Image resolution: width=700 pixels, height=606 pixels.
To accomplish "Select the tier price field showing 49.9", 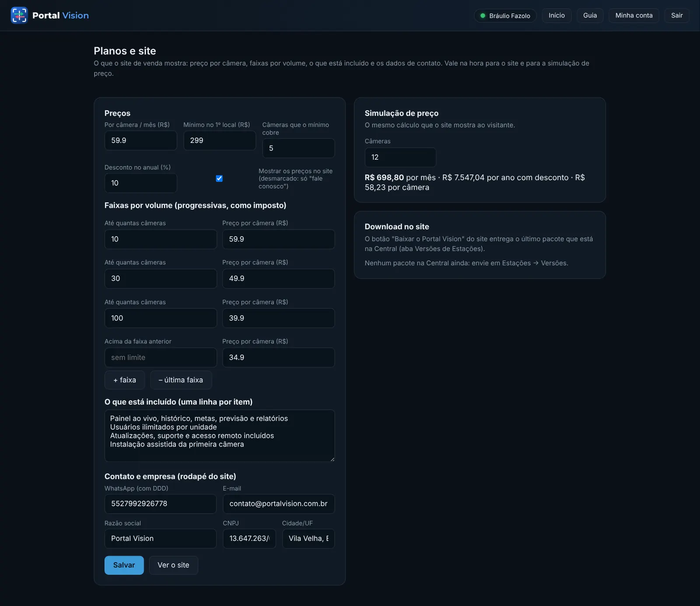I will point(279,279).
